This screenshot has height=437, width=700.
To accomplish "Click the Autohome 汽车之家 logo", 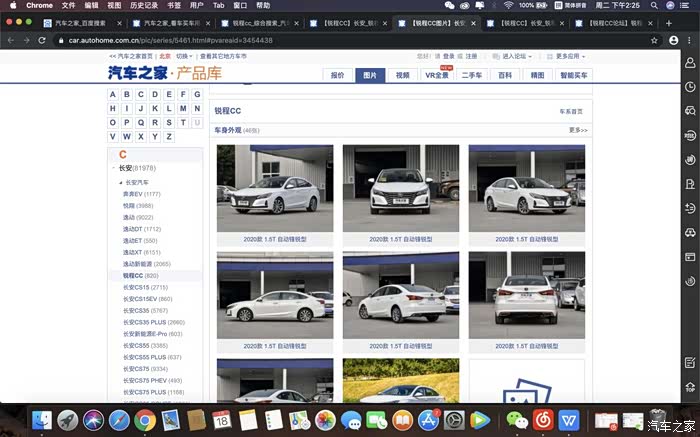I will pos(135,72).
